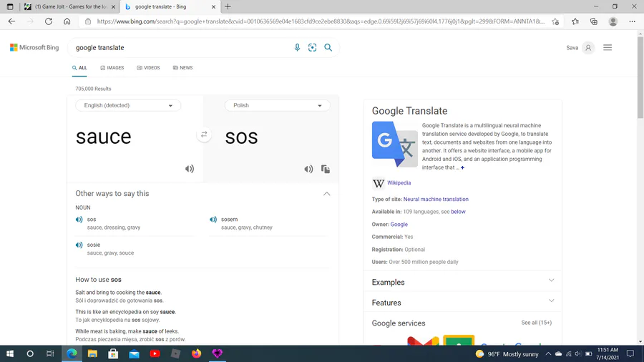Expand the Google Translate description
The image size is (644, 362).
[x=462, y=167]
